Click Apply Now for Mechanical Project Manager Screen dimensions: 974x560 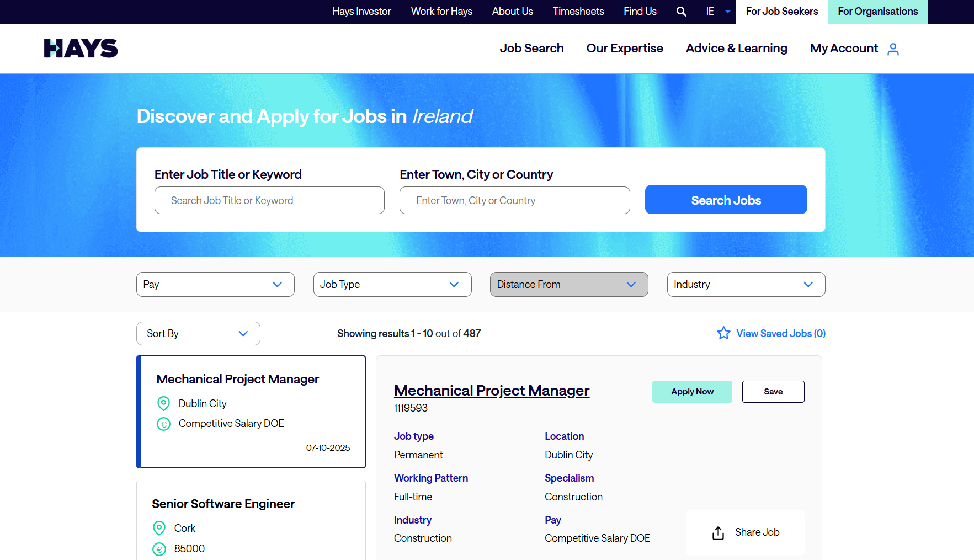692,392
